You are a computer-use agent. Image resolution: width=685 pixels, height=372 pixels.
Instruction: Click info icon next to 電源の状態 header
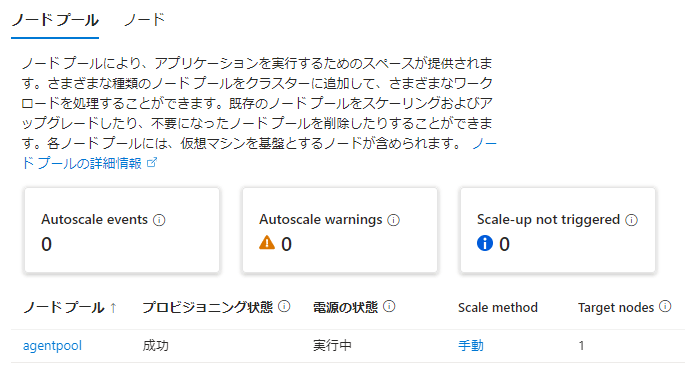[389, 307]
